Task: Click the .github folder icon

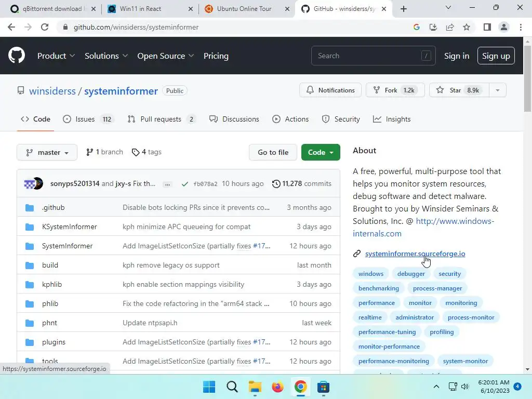Action: click(30, 207)
